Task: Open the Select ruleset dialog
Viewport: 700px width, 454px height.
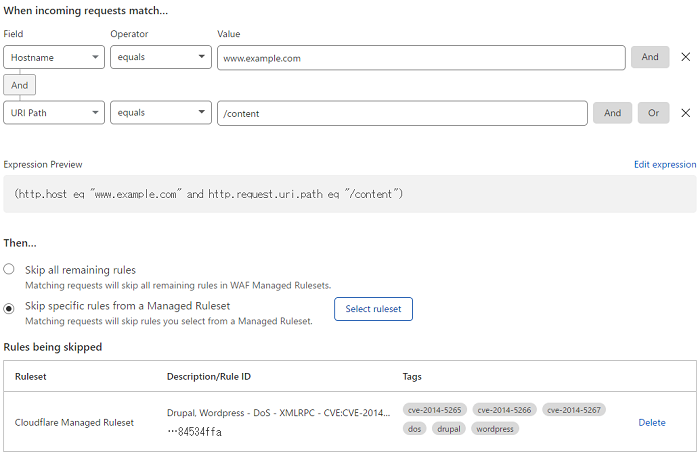Action: 373,309
